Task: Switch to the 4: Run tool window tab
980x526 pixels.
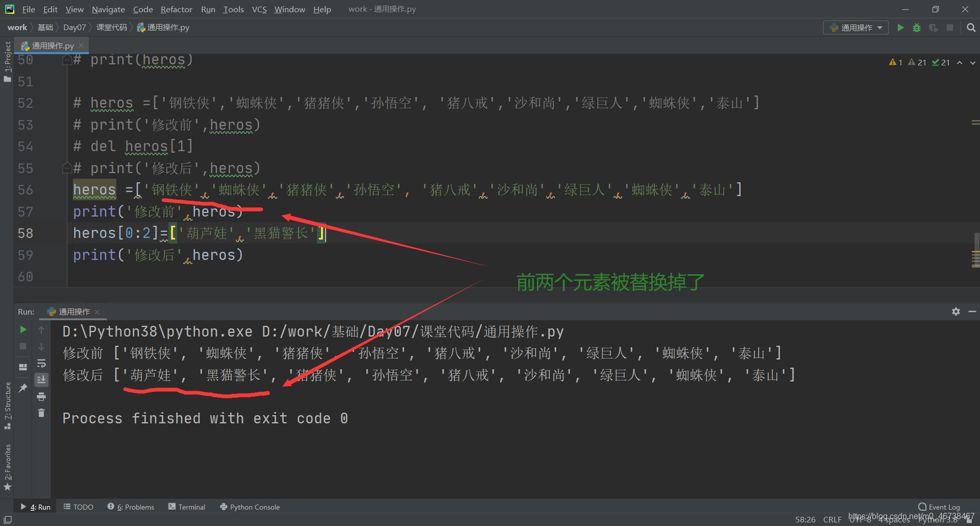Action: [x=36, y=507]
